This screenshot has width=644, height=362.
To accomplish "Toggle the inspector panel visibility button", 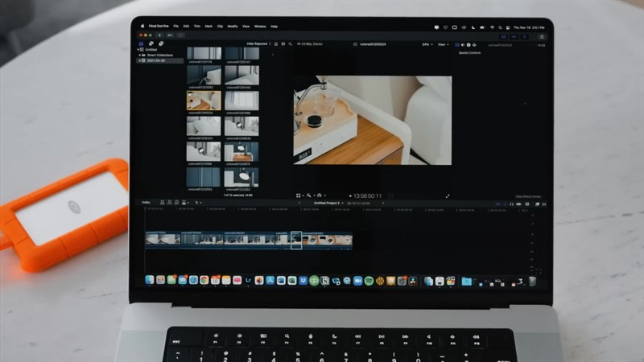I will click(x=525, y=36).
